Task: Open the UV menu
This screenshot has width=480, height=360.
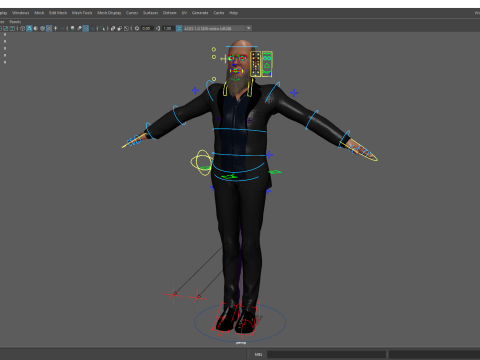Action: tap(184, 13)
